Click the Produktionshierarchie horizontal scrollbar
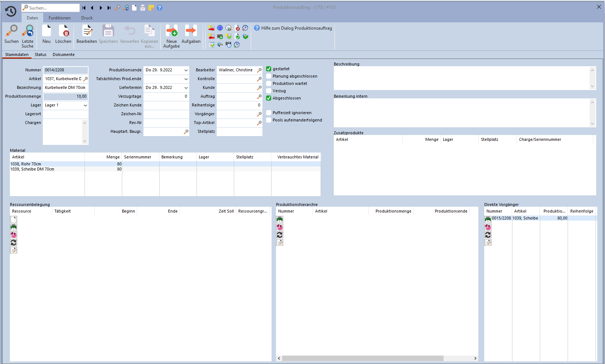This screenshot has width=605, height=364. click(x=362, y=358)
